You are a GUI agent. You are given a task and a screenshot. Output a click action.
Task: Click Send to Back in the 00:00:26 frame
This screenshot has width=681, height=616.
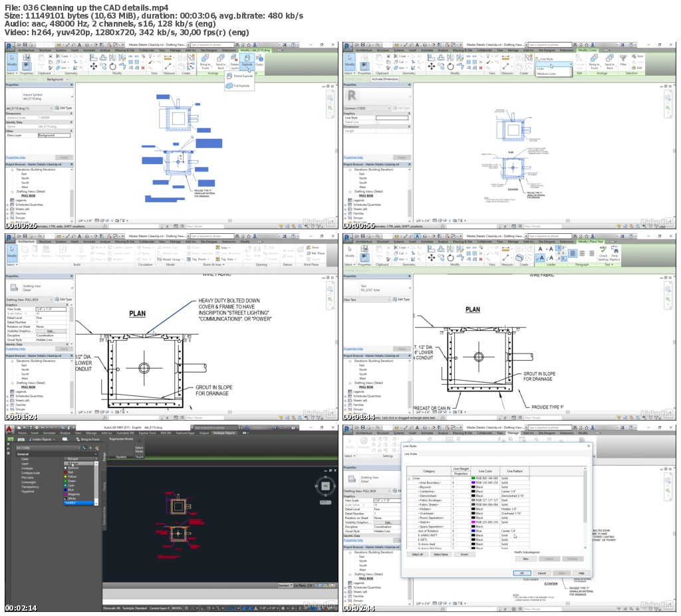[221, 60]
